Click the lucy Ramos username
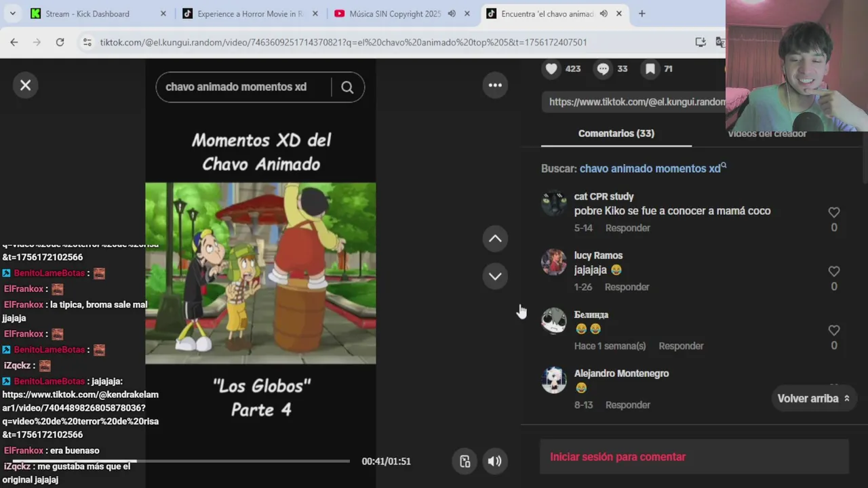The image size is (868, 488). pyautogui.click(x=598, y=256)
